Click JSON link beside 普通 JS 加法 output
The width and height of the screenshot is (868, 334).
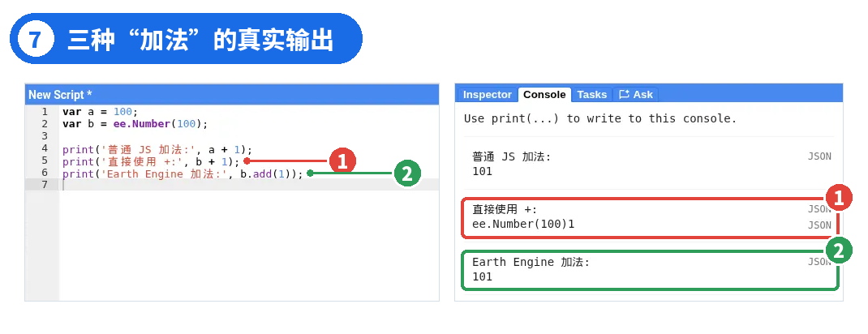pos(819,156)
